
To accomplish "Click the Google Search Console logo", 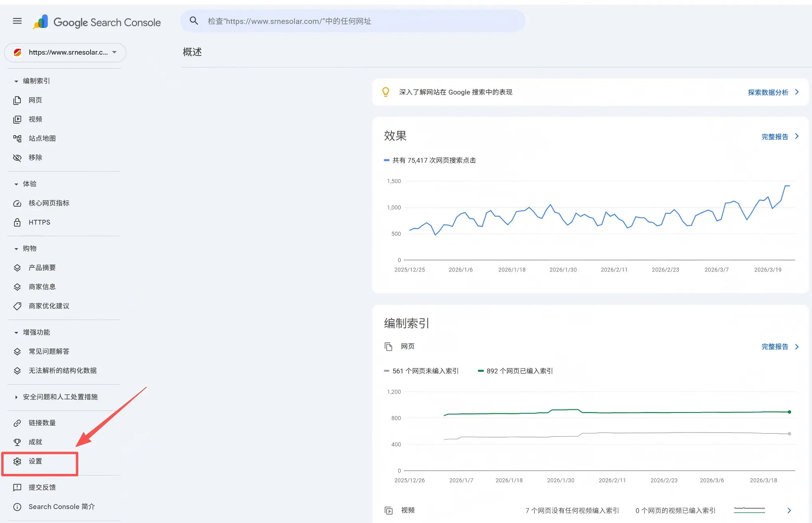I will coord(96,22).
